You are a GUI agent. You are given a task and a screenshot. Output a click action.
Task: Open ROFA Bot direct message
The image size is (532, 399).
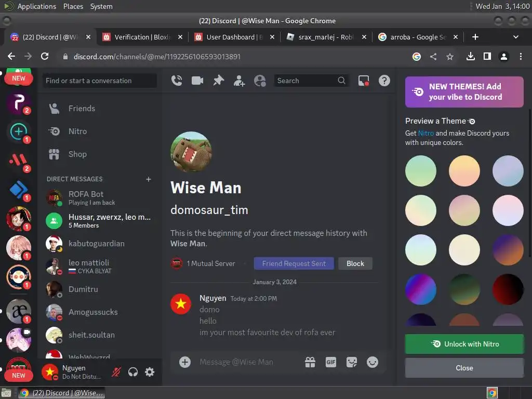point(100,198)
